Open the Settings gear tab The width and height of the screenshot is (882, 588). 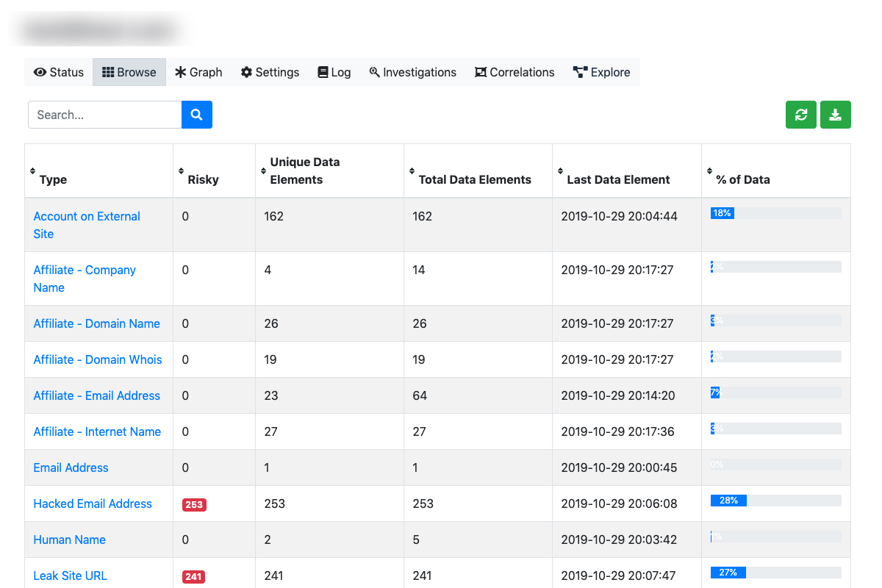coord(270,72)
